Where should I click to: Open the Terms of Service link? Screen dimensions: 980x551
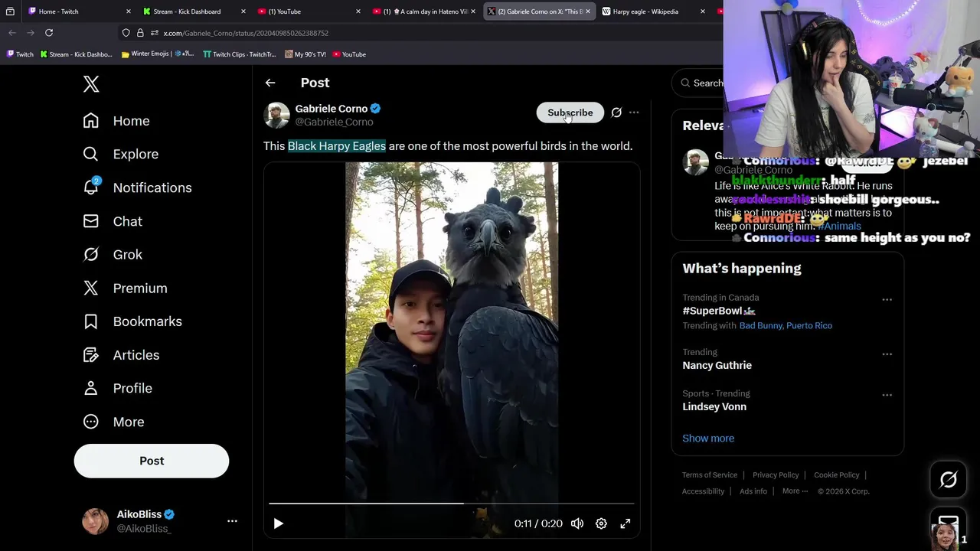(710, 475)
